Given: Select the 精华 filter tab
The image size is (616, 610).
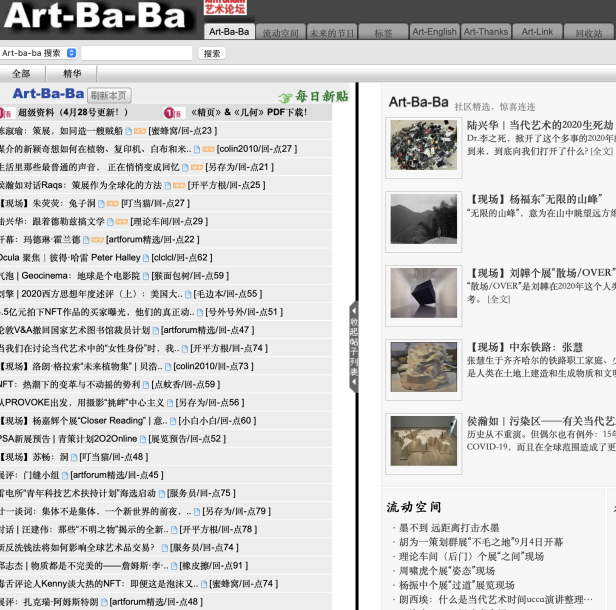Looking at the screenshot, I should click(x=72, y=73).
